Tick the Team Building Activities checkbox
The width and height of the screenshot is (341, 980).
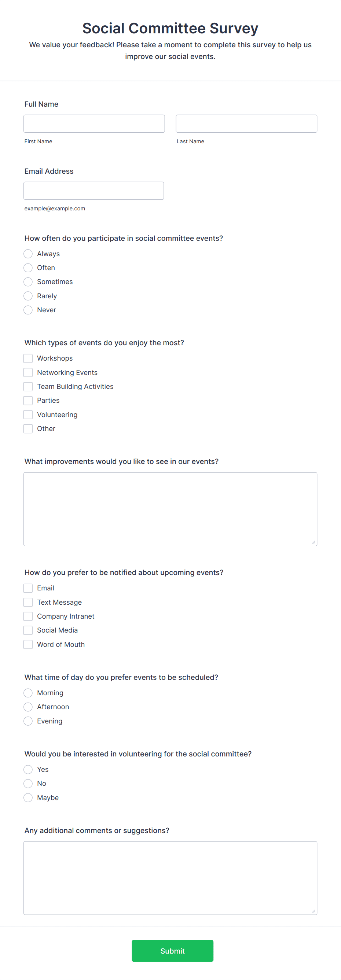pos(28,387)
